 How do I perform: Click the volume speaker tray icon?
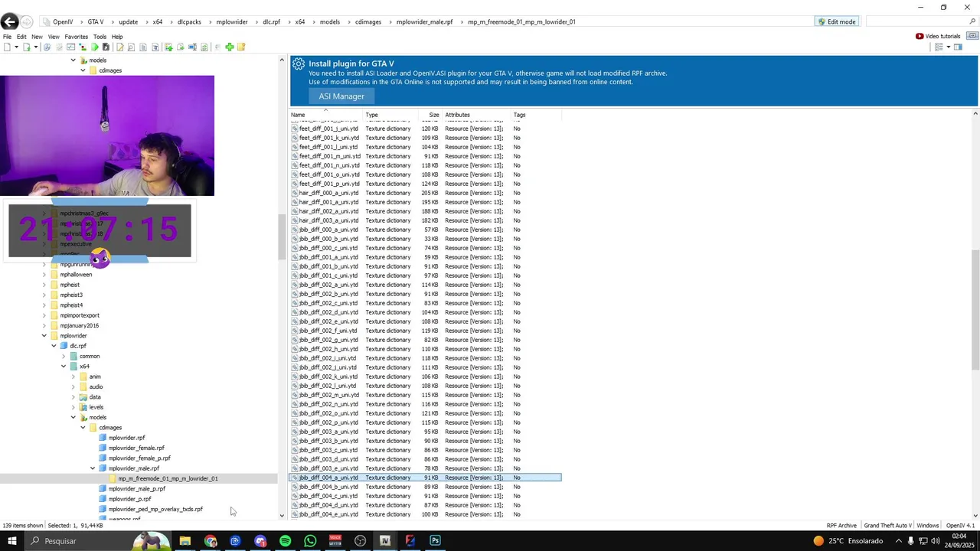click(x=936, y=541)
